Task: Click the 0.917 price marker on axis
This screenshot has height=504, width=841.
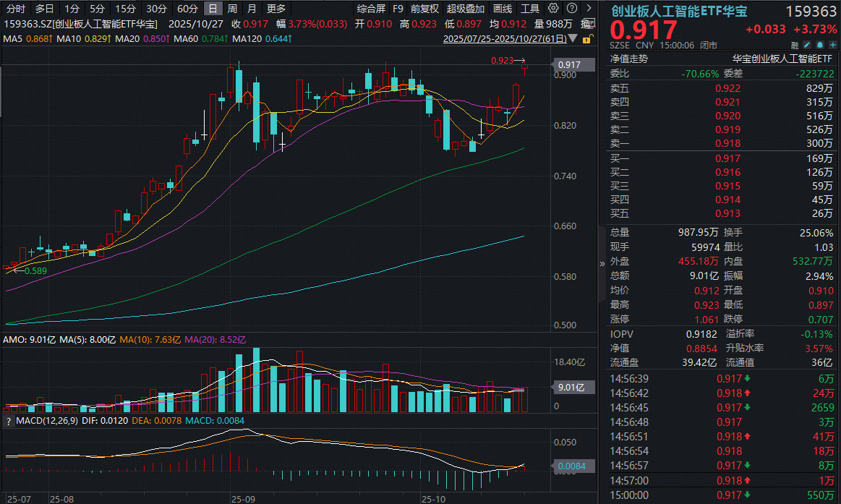Action: point(572,64)
